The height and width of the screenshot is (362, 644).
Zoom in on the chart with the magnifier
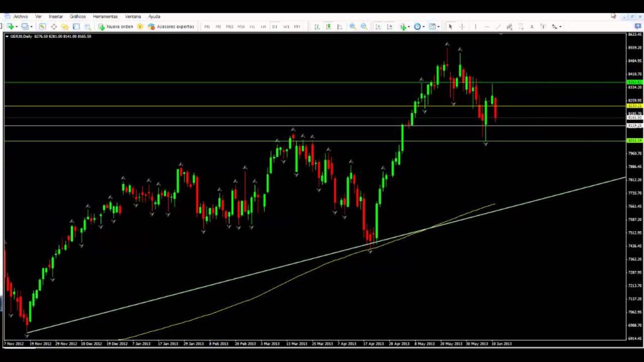tap(352, 26)
